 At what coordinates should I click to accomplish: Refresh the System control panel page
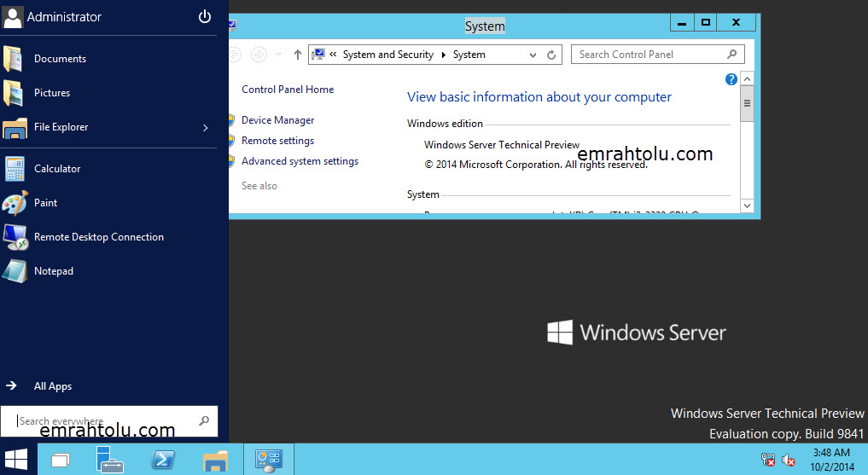(551, 55)
